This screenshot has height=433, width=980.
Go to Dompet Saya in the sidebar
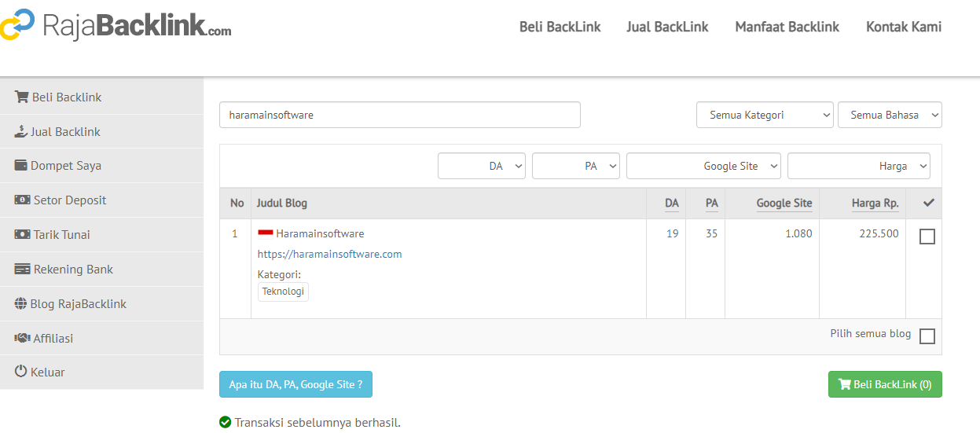101,166
